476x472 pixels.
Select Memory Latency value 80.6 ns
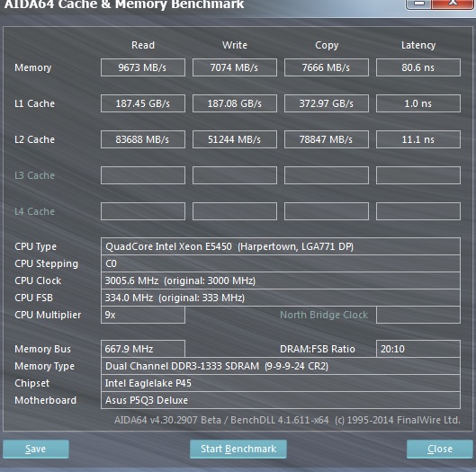[x=418, y=67]
